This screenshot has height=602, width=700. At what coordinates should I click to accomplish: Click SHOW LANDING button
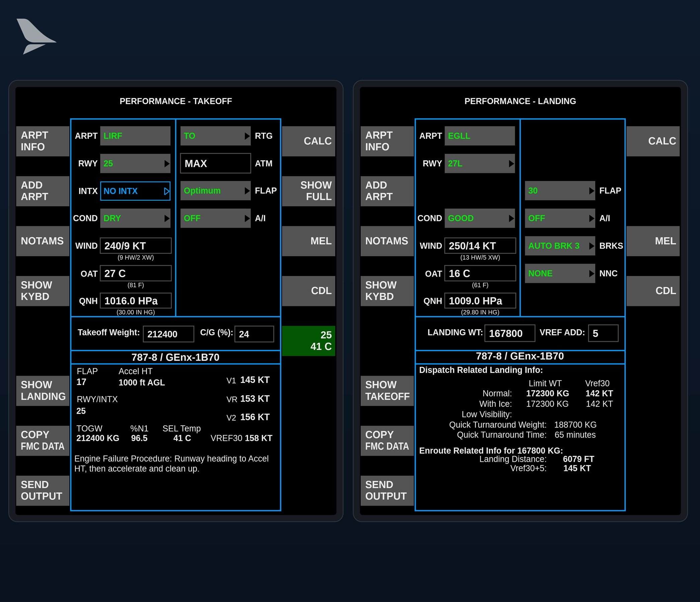pyautogui.click(x=42, y=391)
